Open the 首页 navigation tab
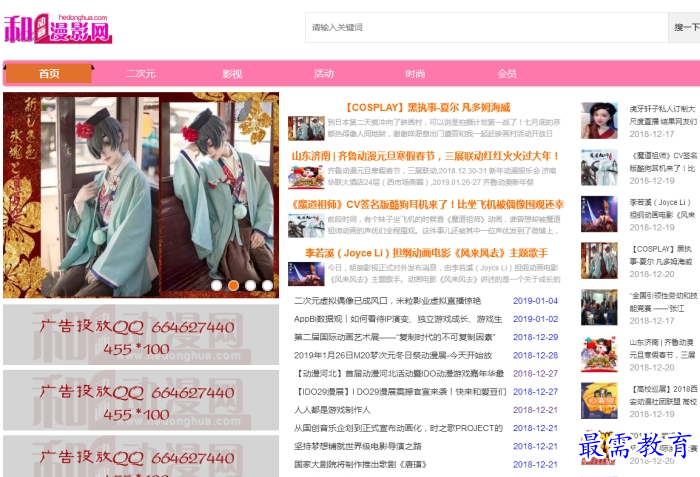Screen dimensions: 700x477 49,73
